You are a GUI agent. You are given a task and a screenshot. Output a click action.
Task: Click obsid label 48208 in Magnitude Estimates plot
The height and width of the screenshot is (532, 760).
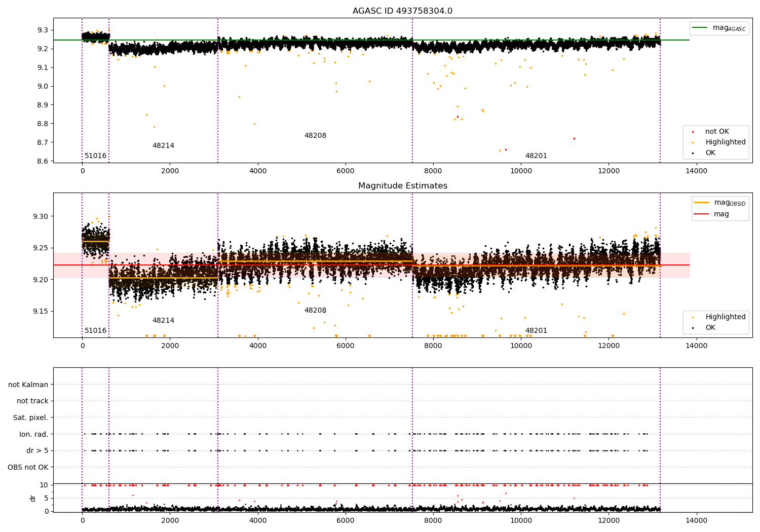click(315, 311)
